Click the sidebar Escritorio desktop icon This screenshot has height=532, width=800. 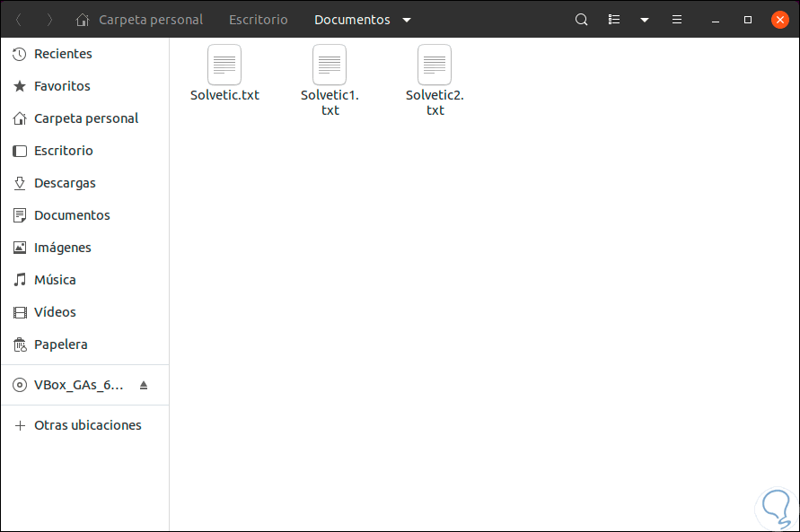click(x=20, y=151)
